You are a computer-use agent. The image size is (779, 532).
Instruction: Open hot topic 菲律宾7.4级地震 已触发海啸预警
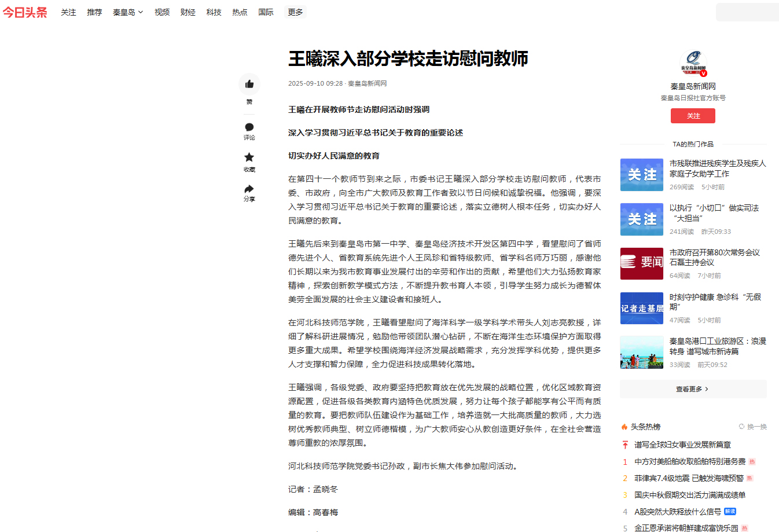click(689, 478)
